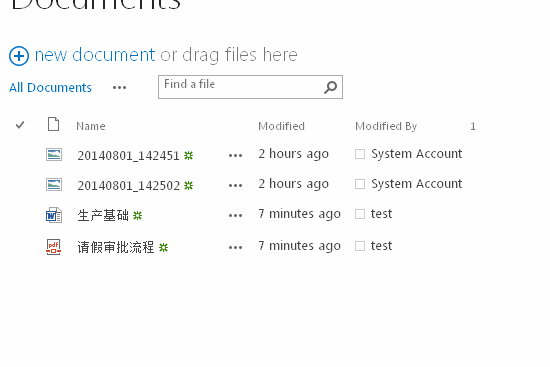This screenshot has height=367, width=550.
Task: Click the file type column header icon
Action: [53, 124]
